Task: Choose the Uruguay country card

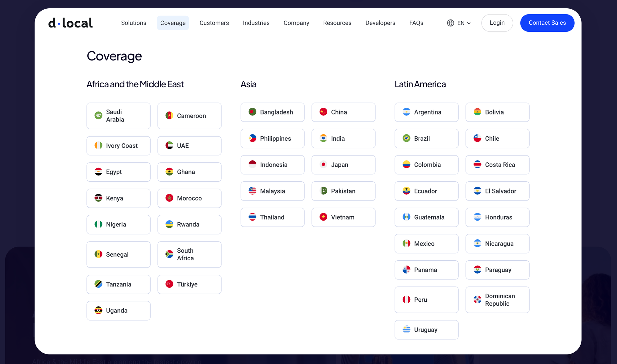Action: click(x=426, y=330)
